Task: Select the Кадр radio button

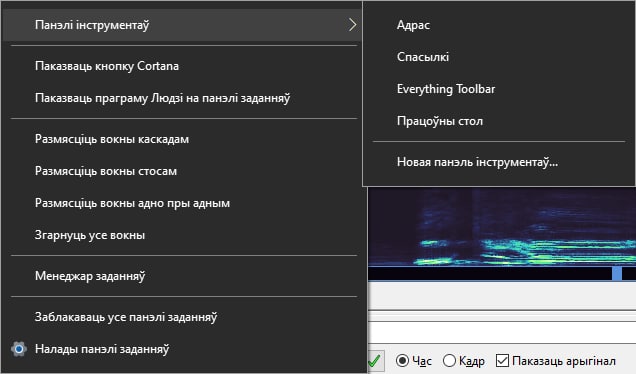Action: coord(449,361)
